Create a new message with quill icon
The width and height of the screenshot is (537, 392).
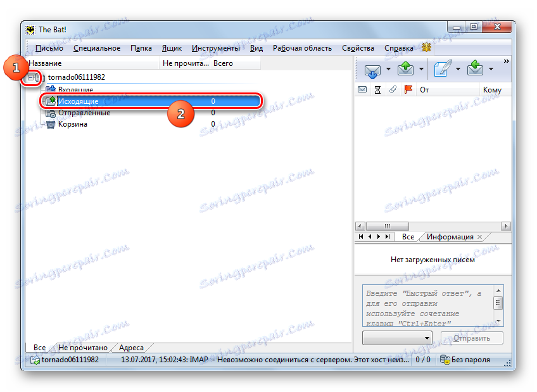(443, 68)
